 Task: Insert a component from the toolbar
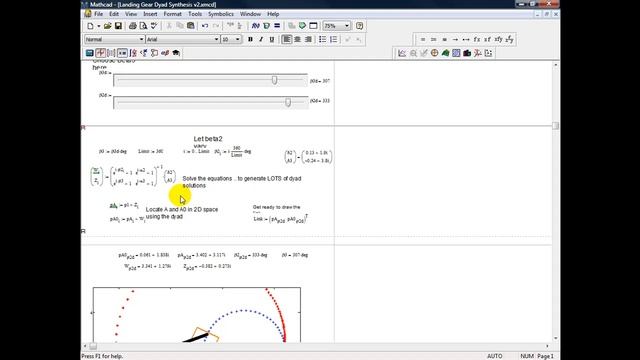(302, 26)
